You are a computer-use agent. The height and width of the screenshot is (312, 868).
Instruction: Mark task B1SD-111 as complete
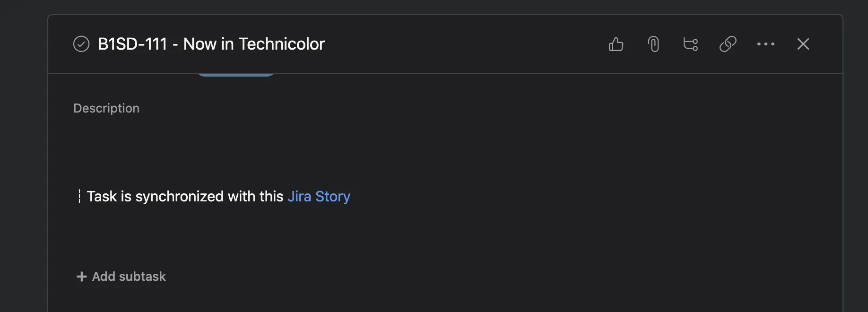(x=81, y=44)
